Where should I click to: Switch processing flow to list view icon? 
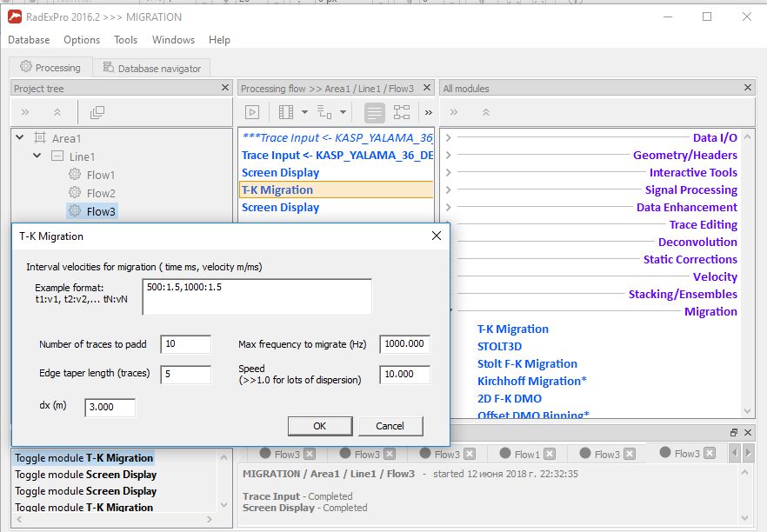[x=375, y=112]
